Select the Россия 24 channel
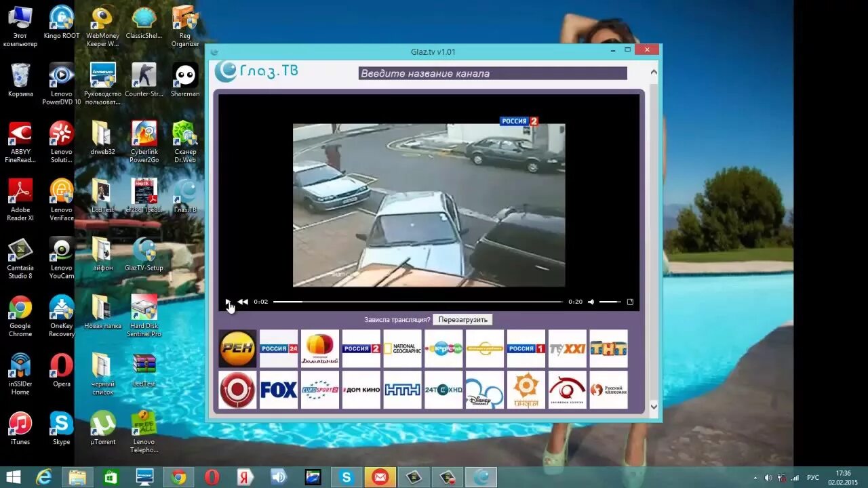 [x=279, y=348]
